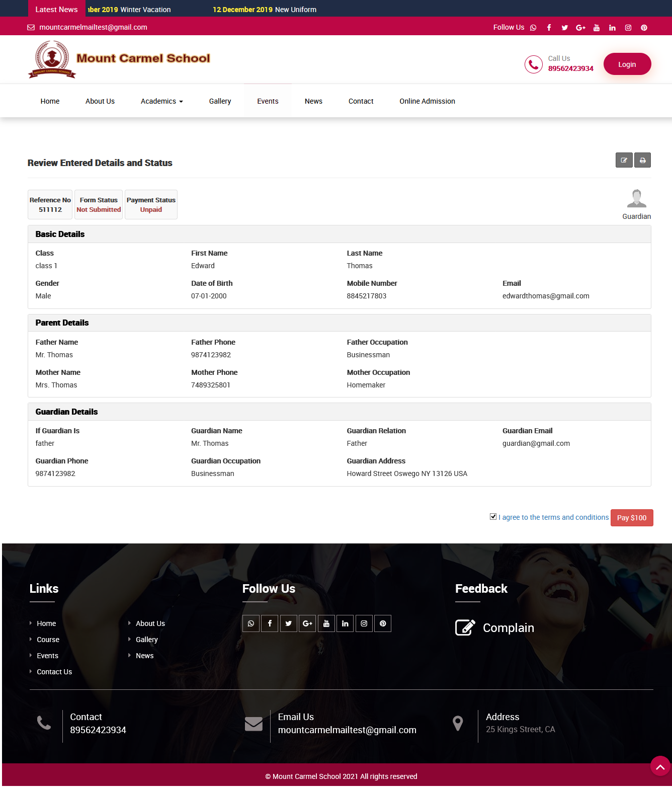The width and height of the screenshot is (672, 789).
Task: Open the Twitter icon in header
Action: pos(564,28)
